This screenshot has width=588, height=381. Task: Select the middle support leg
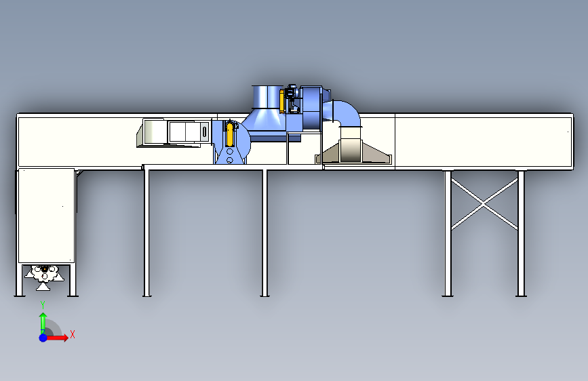[264, 233]
